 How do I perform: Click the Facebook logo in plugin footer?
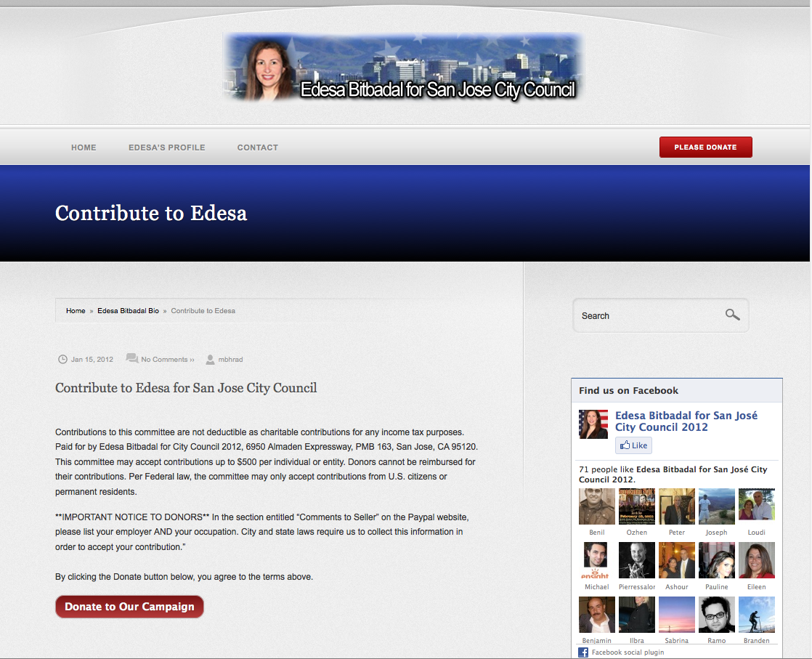[583, 652]
